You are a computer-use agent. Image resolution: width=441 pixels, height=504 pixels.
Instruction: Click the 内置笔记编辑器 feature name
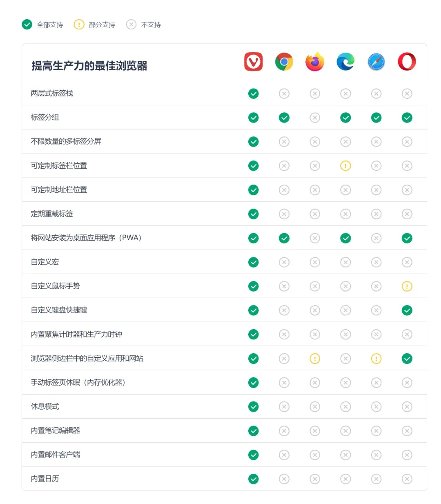coord(56,430)
